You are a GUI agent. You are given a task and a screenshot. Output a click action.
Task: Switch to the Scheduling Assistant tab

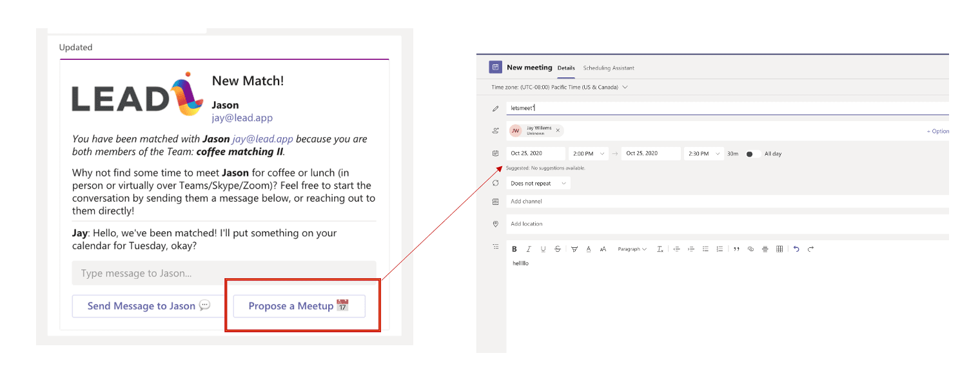coord(608,68)
